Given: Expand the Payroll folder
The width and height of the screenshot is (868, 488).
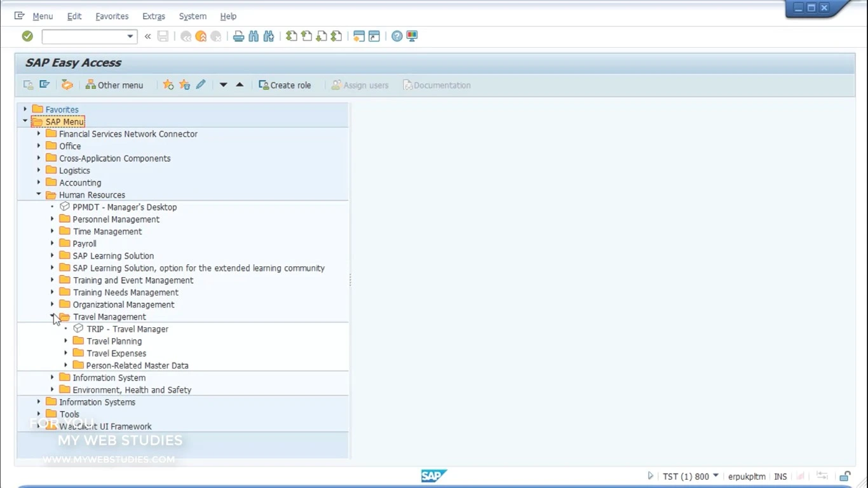Looking at the screenshot, I should pos(53,243).
